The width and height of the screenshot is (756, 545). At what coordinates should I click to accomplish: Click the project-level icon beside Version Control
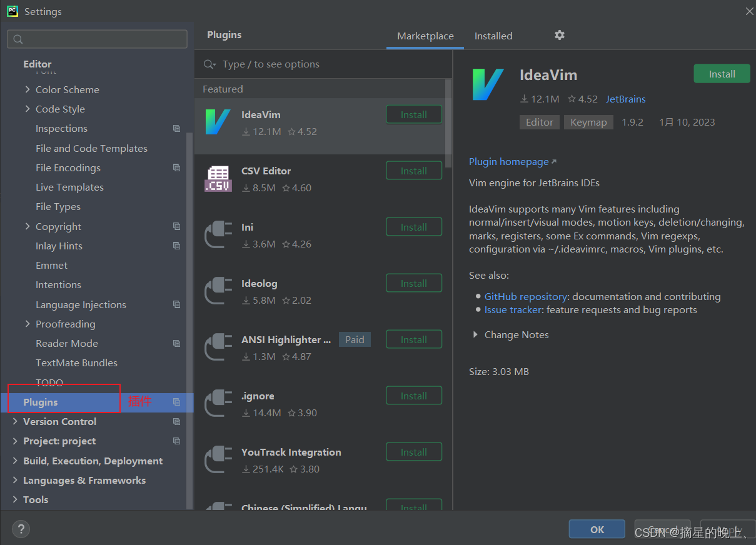click(176, 421)
